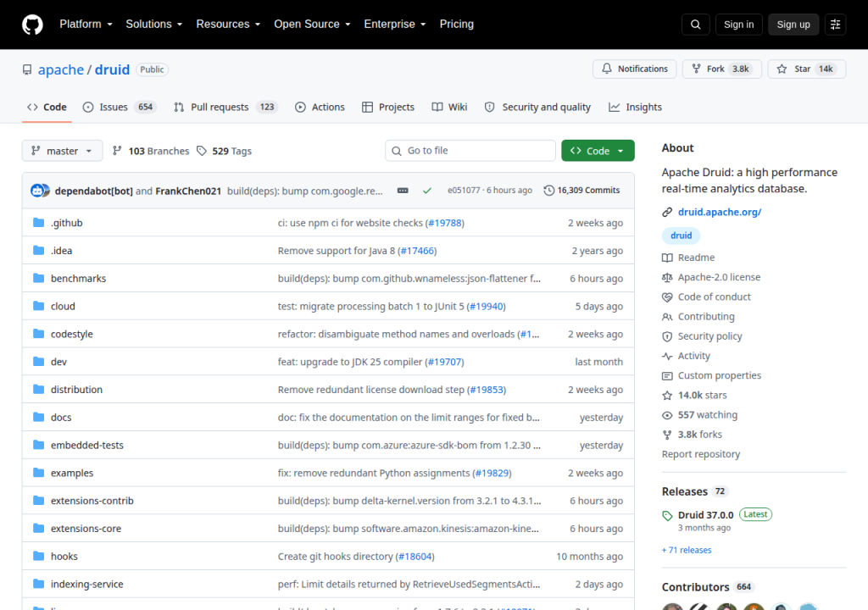Screen dimensions: 868x610
Task: Switch to the Issues tab
Action: coord(119,107)
